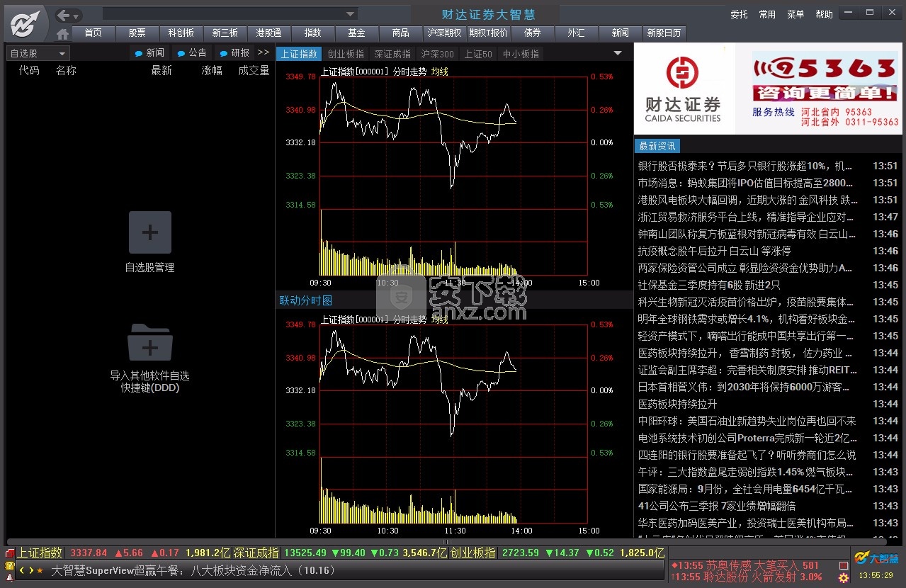This screenshot has height=588, width=906.
Task: Click the import watchlist folder icon
Action: 149,343
